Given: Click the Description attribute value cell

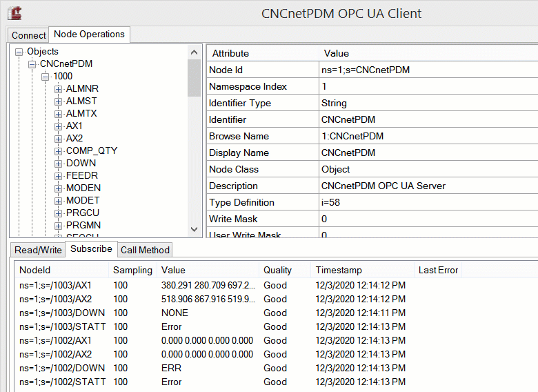Looking at the screenshot, I should (383, 186).
